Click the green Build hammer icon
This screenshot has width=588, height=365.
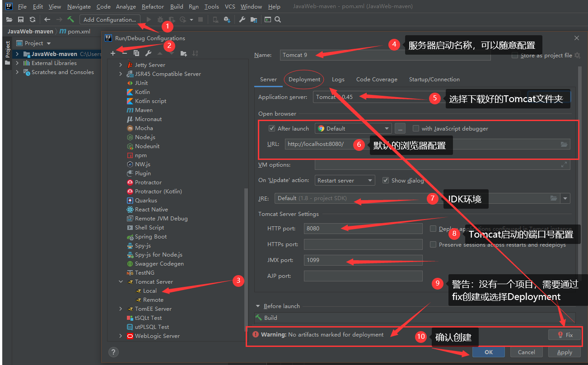(x=71, y=19)
